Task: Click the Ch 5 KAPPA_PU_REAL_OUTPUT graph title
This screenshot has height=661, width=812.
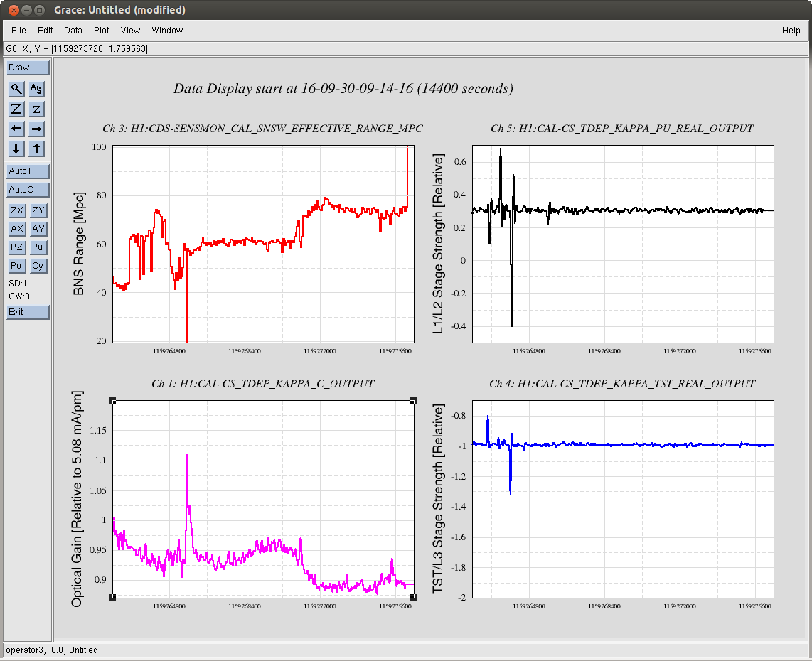Action: [x=622, y=129]
